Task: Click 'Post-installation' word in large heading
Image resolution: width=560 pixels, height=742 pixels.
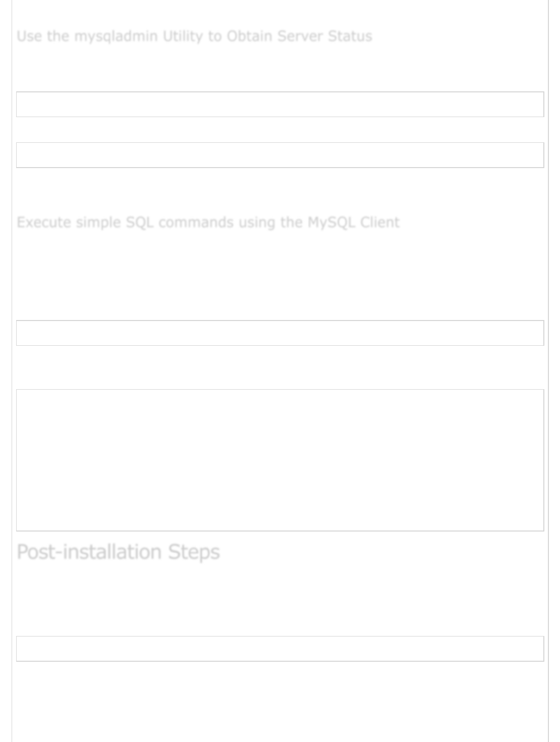Action: (90, 552)
